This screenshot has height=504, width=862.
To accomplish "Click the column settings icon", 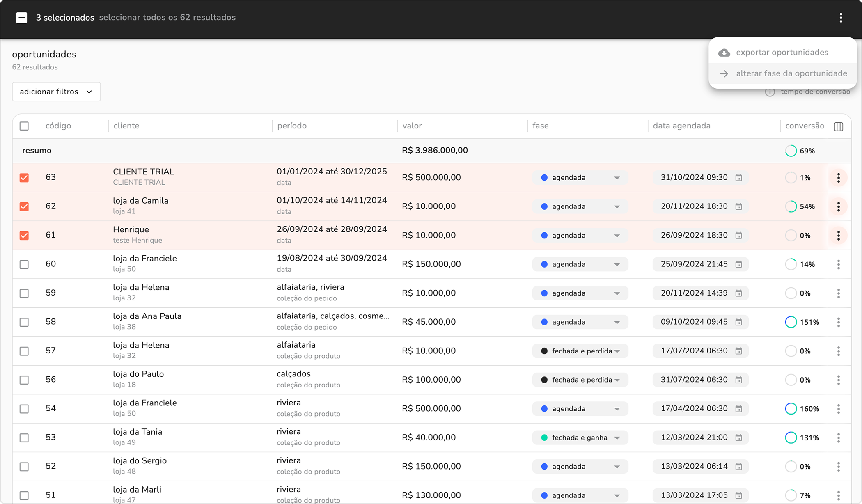I will click(x=838, y=126).
